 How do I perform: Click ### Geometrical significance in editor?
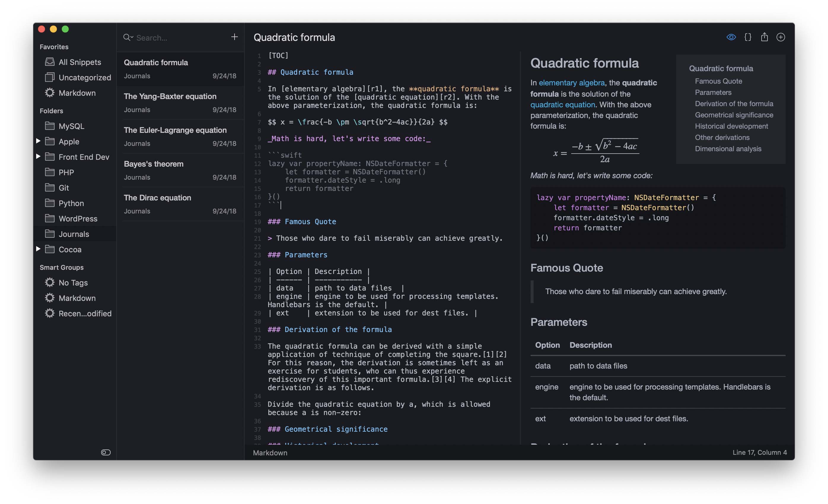[328, 429]
